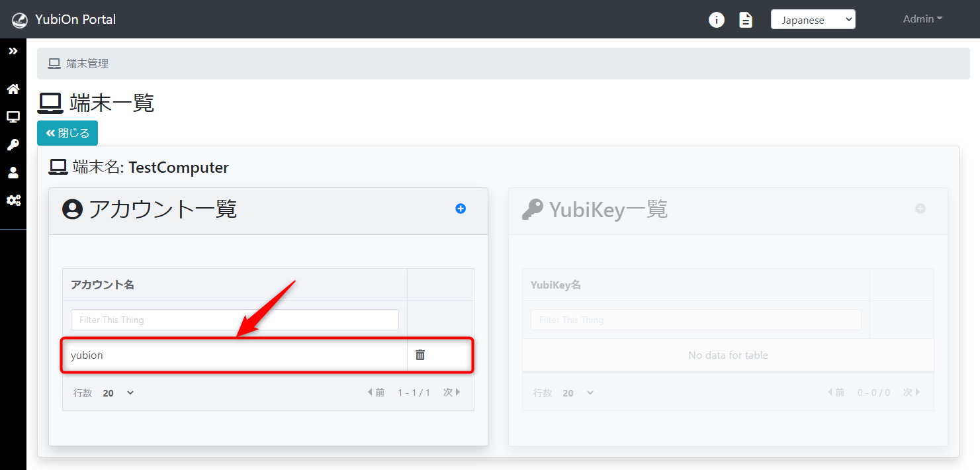Click the 閉じる button
Screen dimensions: 980x470
tap(67, 133)
